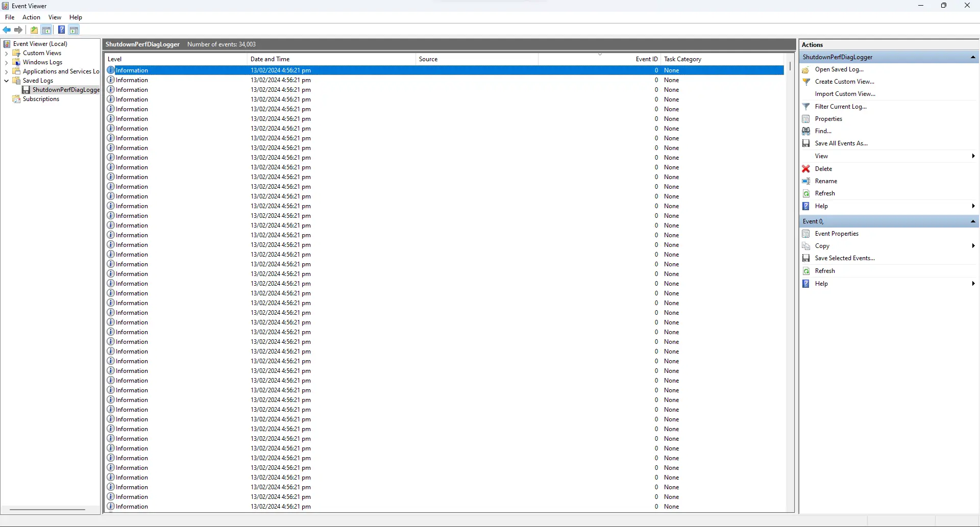The width and height of the screenshot is (980, 527).
Task: Click the red X Delete icon
Action: click(x=806, y=169)
